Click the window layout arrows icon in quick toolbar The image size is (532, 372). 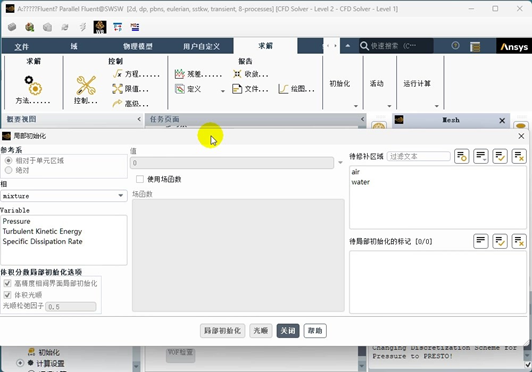tap(118, 27)
